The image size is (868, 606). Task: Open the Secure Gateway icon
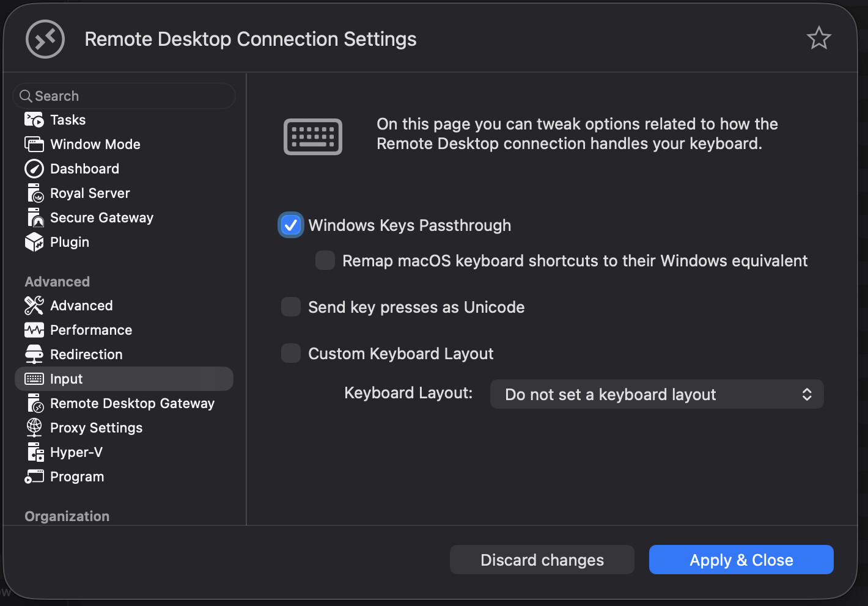point(35,217)
